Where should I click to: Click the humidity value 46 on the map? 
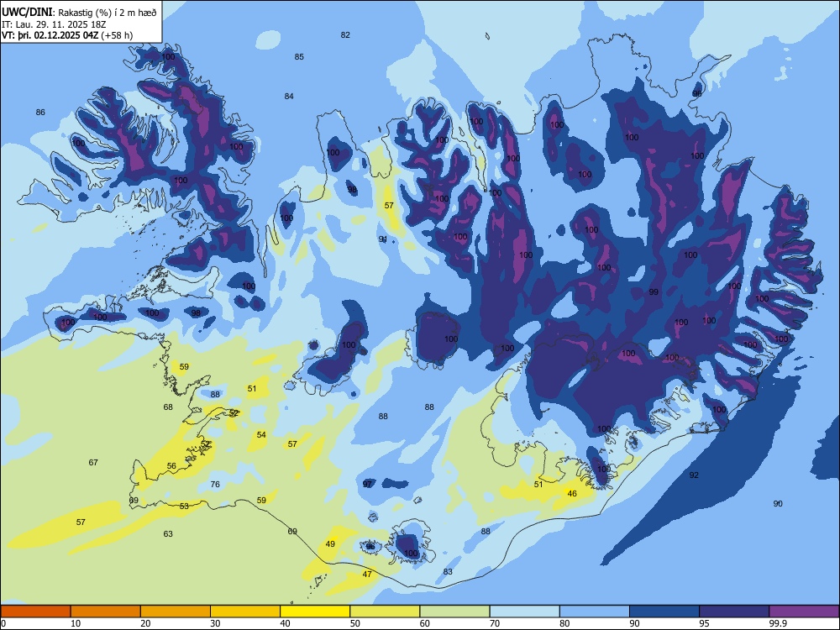[571, 493]
